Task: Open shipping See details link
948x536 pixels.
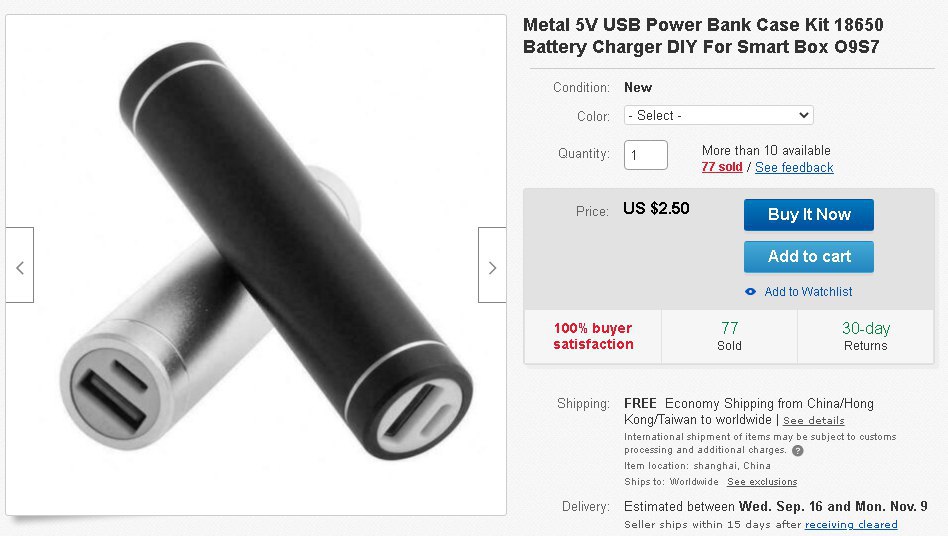Action: (814, 421)
